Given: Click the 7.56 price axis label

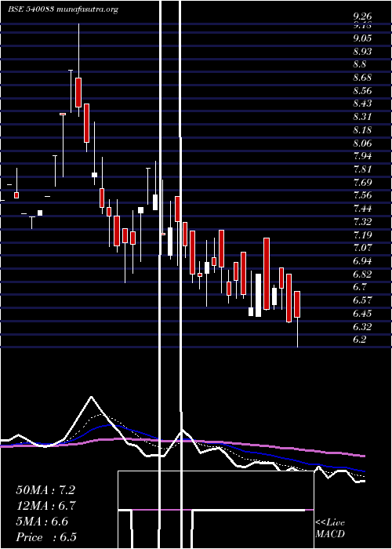Looking at the screenshot, I should pyautogui.click(x=362, y=195).
